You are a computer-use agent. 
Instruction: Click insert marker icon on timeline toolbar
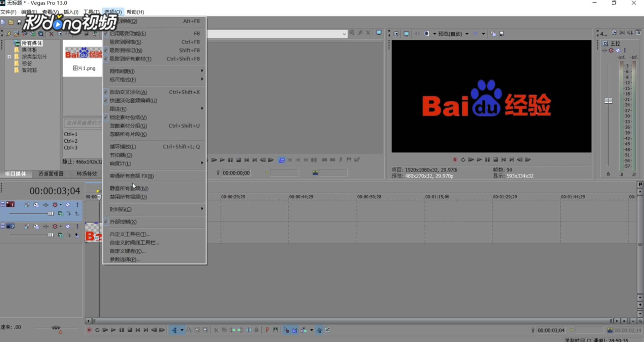coord(267,330)
